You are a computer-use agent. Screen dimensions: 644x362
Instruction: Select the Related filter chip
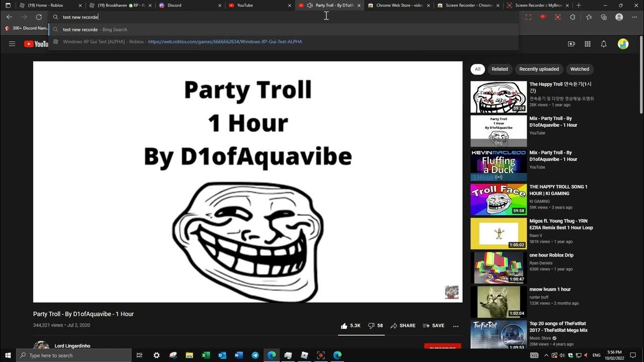pos(500,69)
